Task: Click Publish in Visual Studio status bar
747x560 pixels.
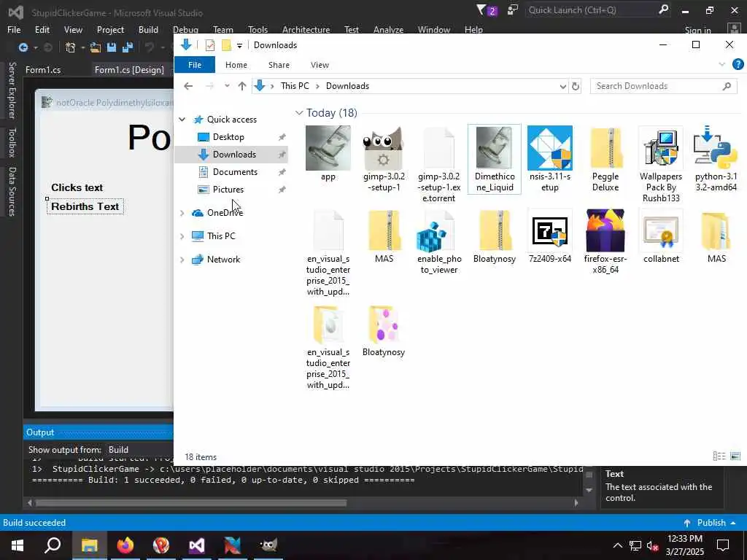Action: click(x=711, y=522)
